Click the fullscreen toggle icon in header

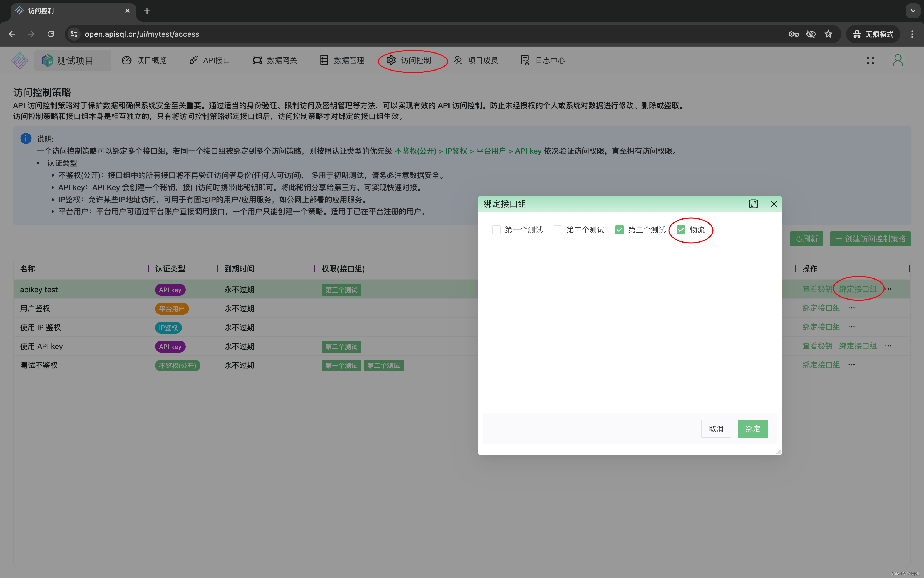tap(870, 60)
